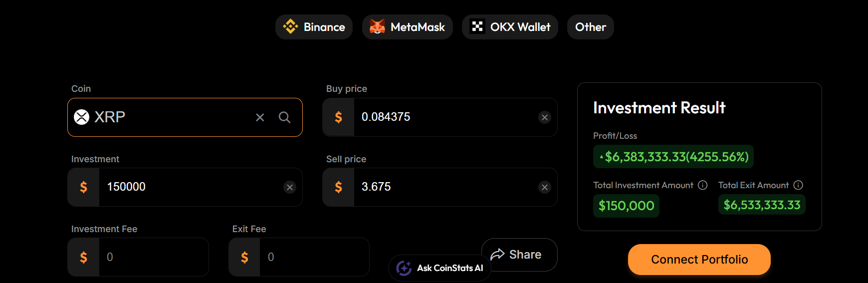Choose the Other wallet option
Image resolution: width=868 pixels, height=283 pixels.
tap(591, 27)
